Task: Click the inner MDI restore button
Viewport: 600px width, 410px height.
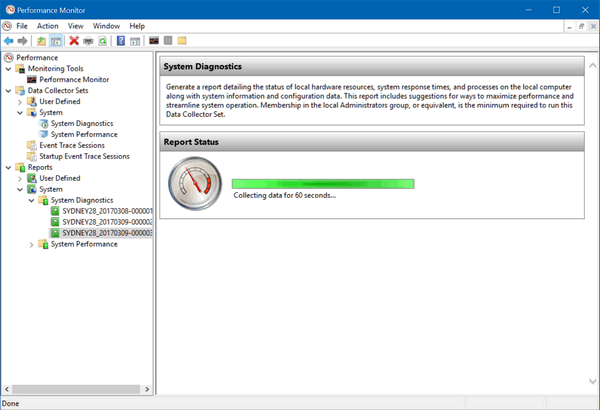Action: pyautogui.click(x=581, y=26)
